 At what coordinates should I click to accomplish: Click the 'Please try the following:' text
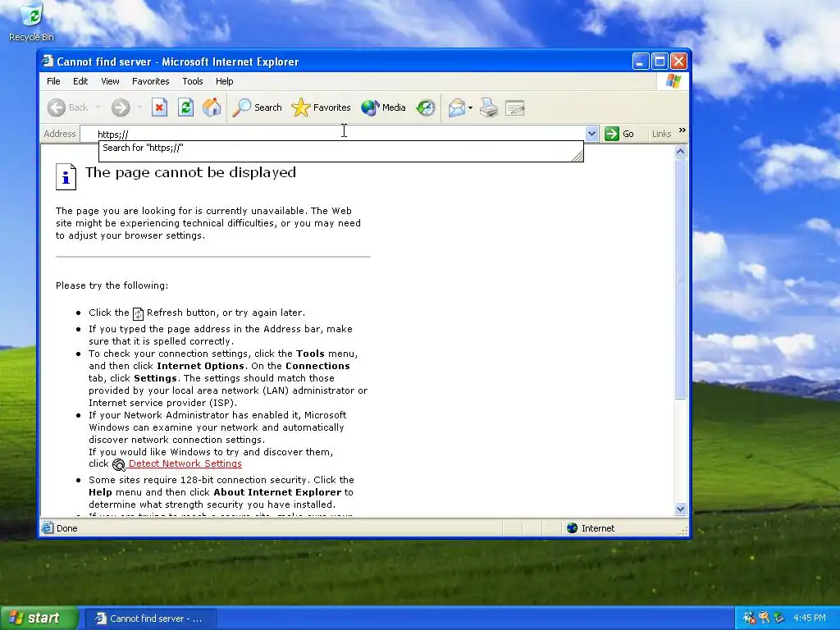coord(112,285)
